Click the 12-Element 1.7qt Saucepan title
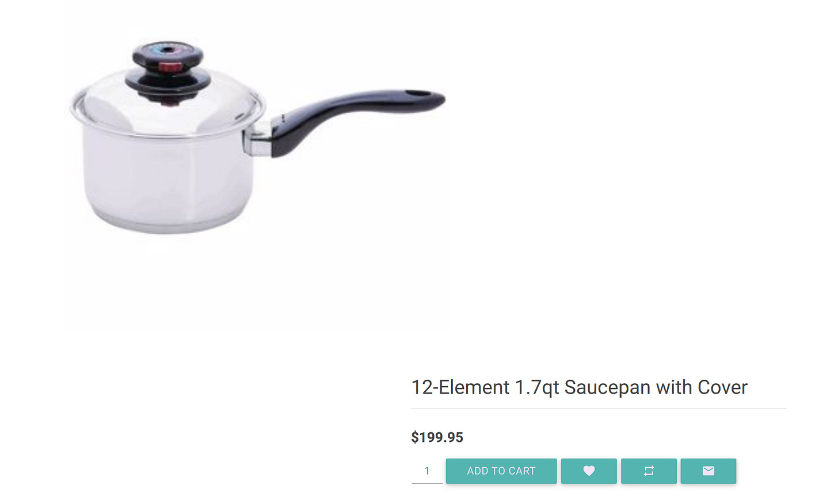 click(x=579, y=387)
